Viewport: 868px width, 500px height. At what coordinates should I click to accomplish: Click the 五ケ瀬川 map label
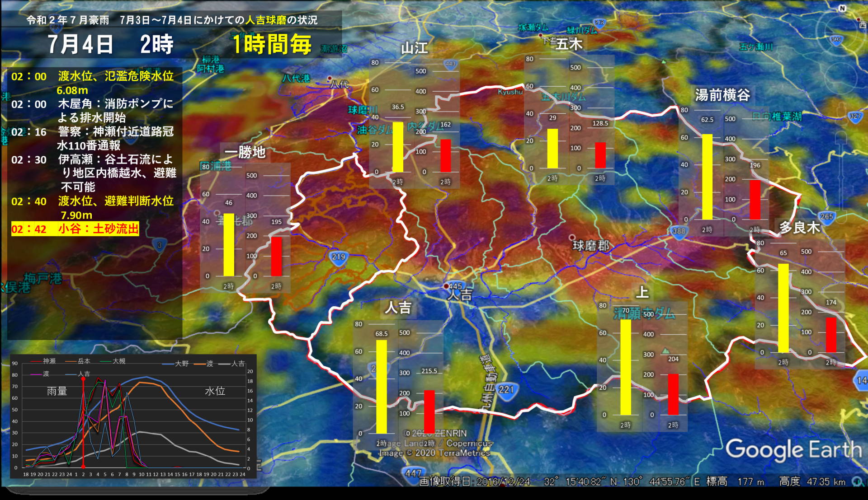(x=756, y=47)
